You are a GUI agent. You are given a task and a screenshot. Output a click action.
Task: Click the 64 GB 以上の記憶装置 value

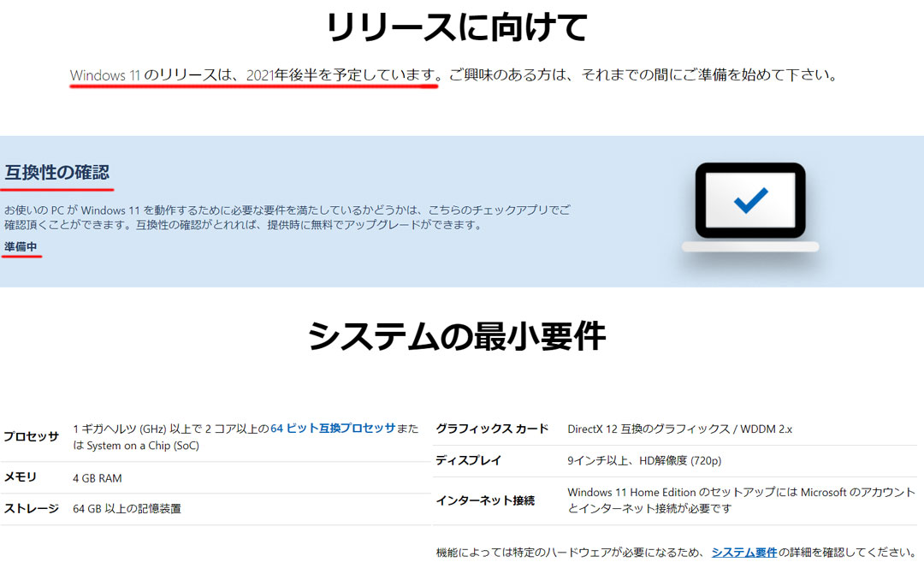[x=127, y=508]
